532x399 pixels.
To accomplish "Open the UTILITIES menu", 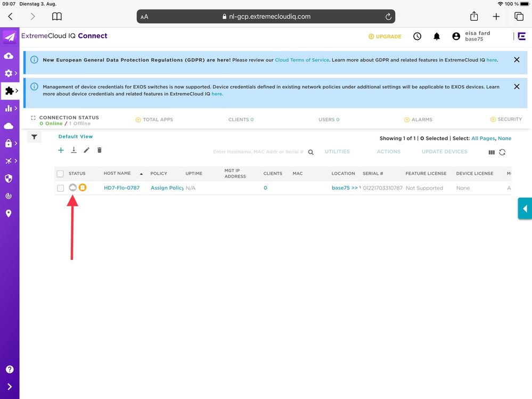I will pyautogui.click(x=337, y=152).
